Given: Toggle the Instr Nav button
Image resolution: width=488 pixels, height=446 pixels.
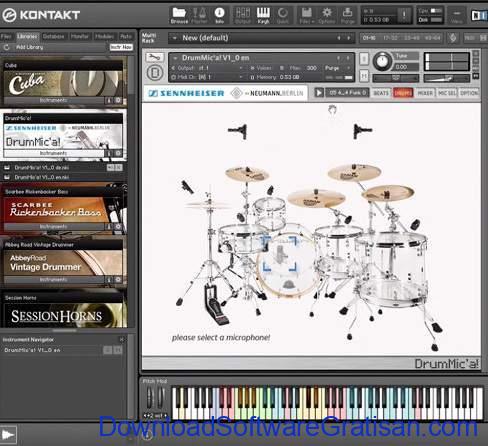Looking at the screenshot, I should click(x=121, y=47).
